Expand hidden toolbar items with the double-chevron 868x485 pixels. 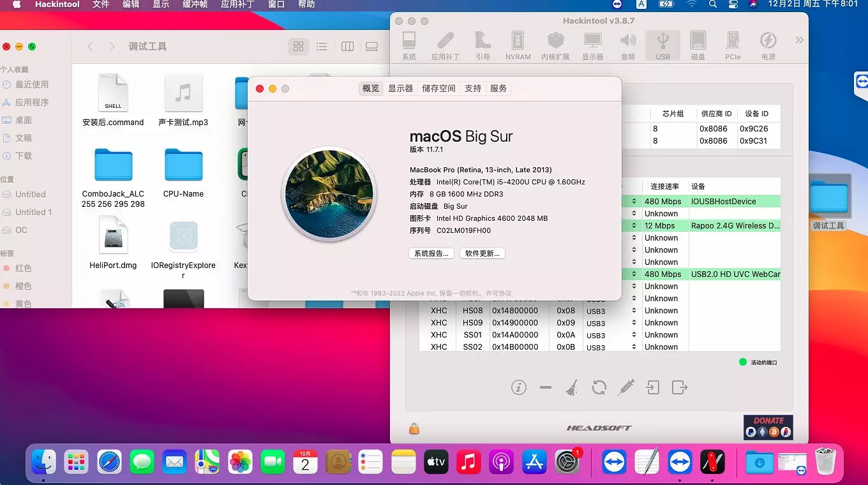[799, 39]
